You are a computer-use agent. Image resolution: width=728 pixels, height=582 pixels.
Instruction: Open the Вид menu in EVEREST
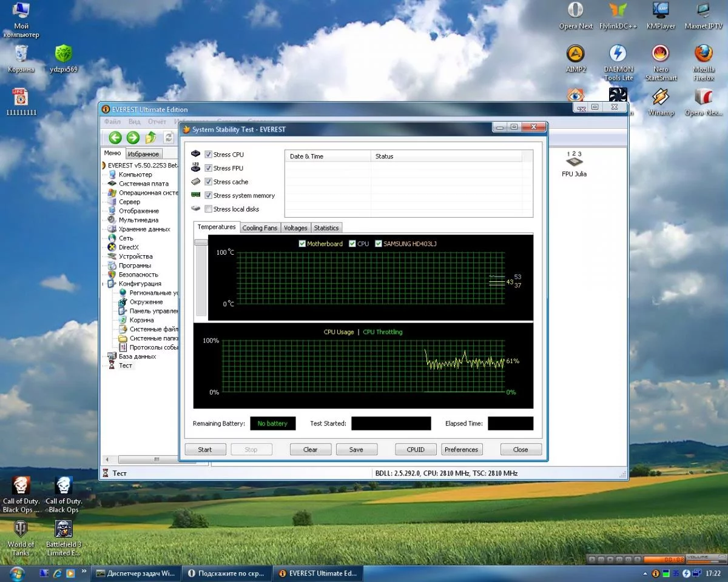[134, 122]
